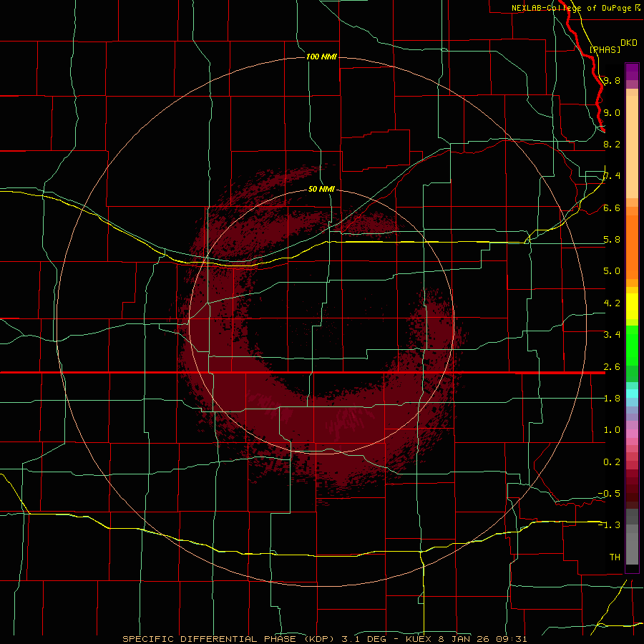Click the 6.6 scale value
The width and height of the screenshot is (644, 644).
click(612, 208)
